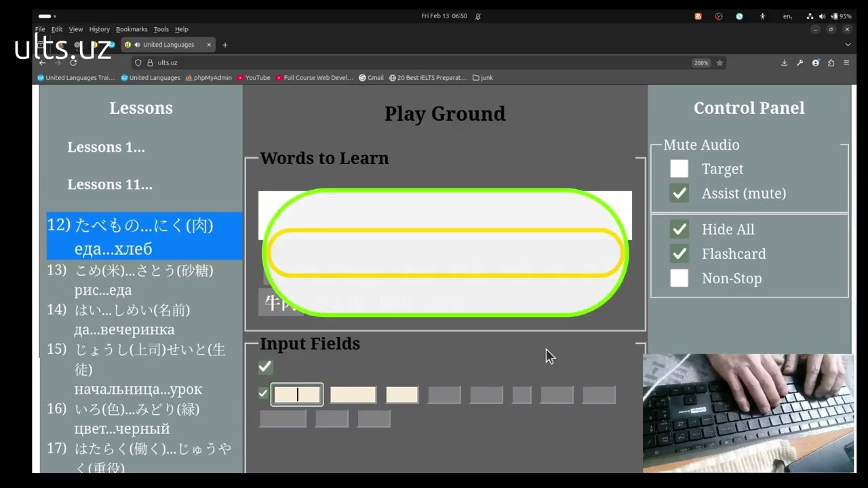
Task: Uncheck the Assist (mute) checkbox
Action: tap(679, 193)
